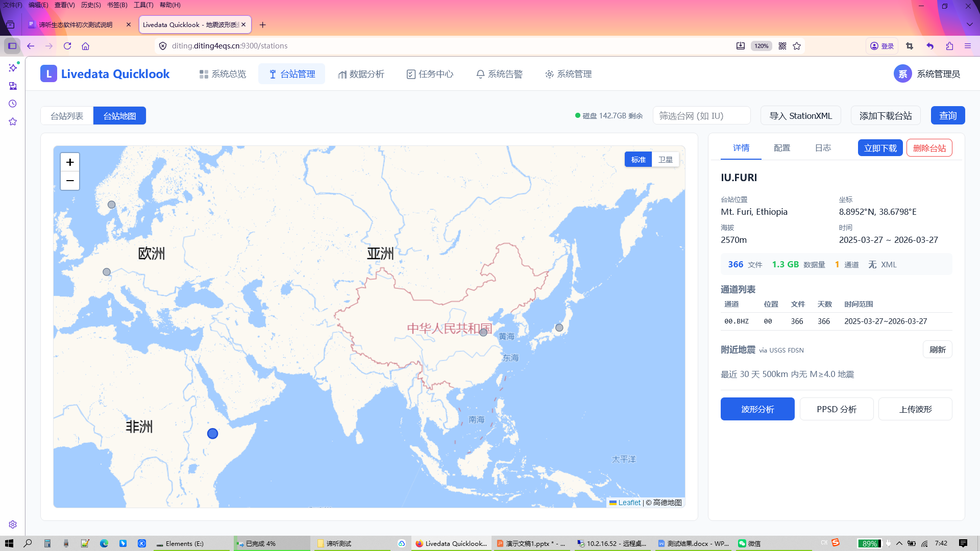Switch map to 标准 layer
Viewport: 980px width, 551px height.
tap(638, 160)
